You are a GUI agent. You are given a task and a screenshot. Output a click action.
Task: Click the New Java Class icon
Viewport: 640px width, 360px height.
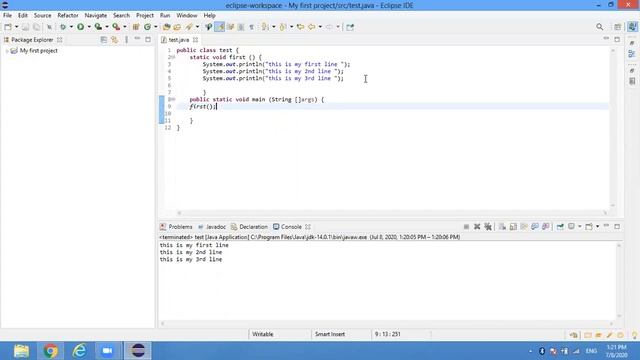(147, 27)
